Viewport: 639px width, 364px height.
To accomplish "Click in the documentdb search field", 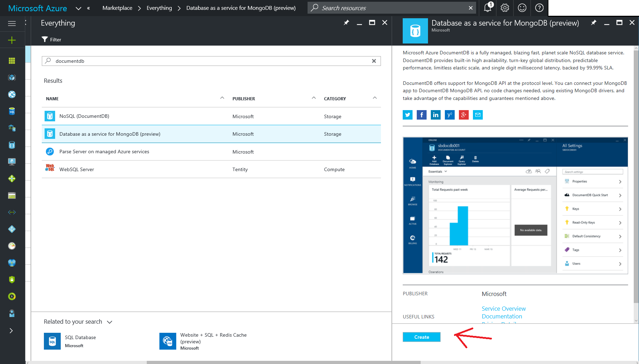I will (x=211, y=61).
